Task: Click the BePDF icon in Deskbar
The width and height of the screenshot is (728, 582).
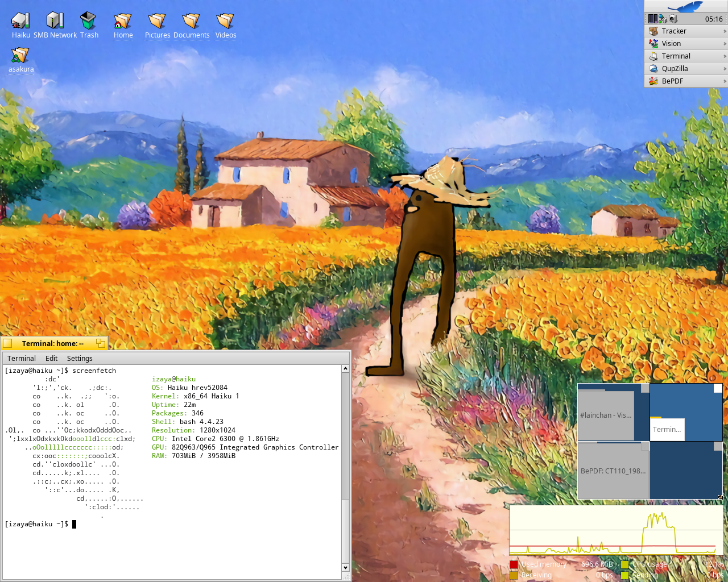Action: point(653,81)
